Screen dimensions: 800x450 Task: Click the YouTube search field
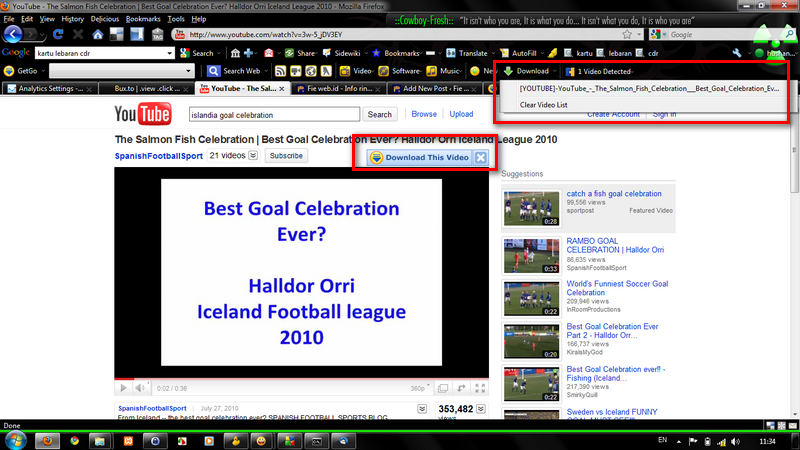point(274,114)
